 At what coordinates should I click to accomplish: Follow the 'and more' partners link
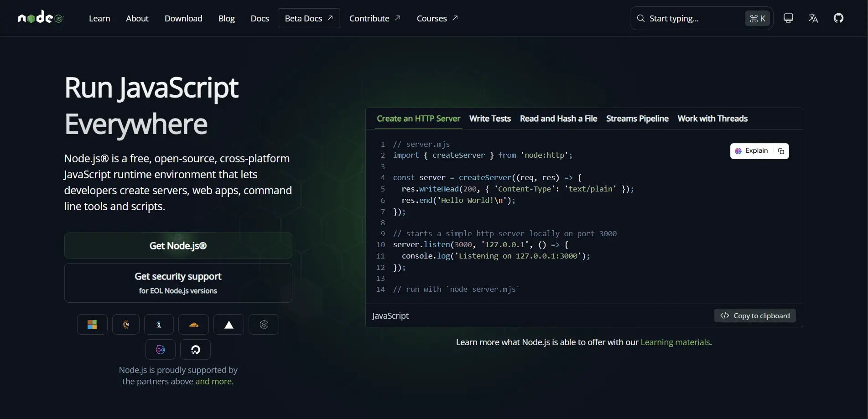214,381
